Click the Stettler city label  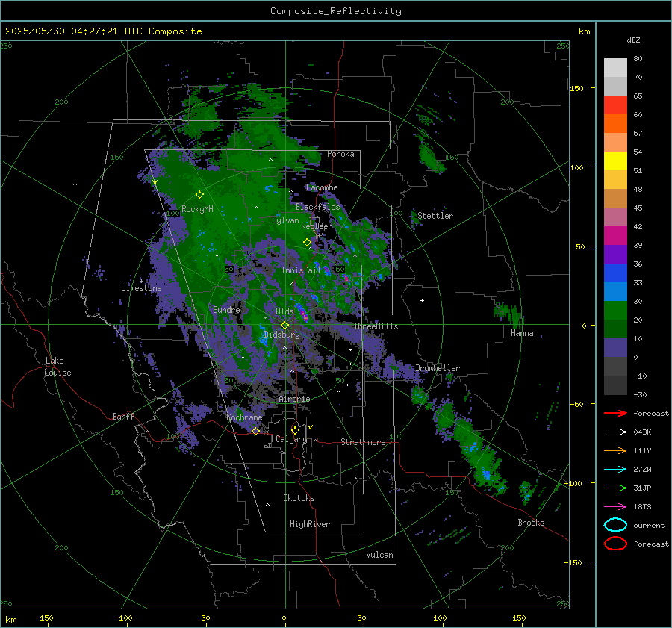pos(435,216)
